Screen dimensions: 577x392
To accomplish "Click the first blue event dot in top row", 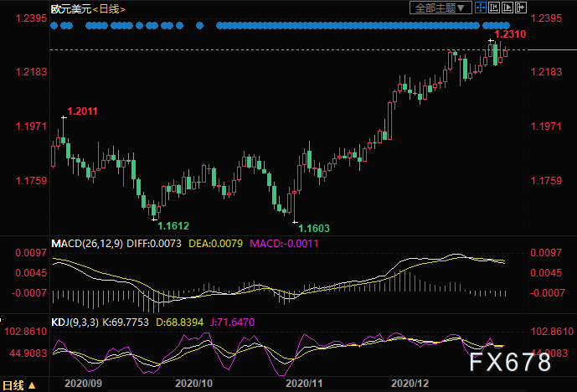I will coord(54,26).
